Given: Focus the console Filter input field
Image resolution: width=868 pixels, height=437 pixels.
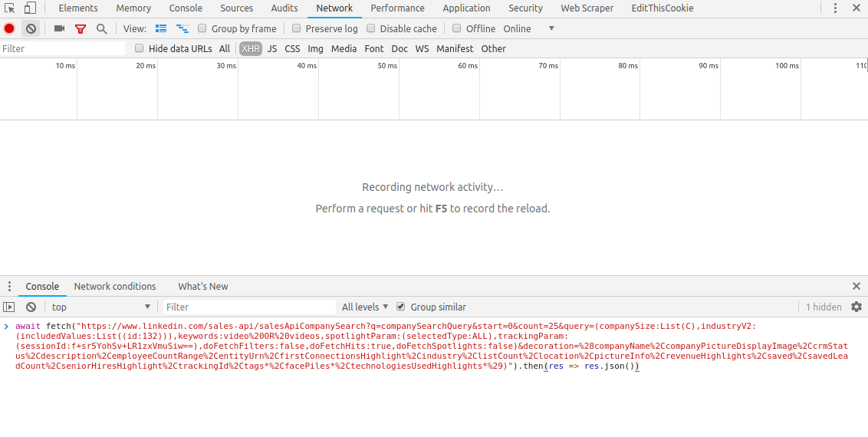Looking at the screenshot, I should (x=249, y=307).
